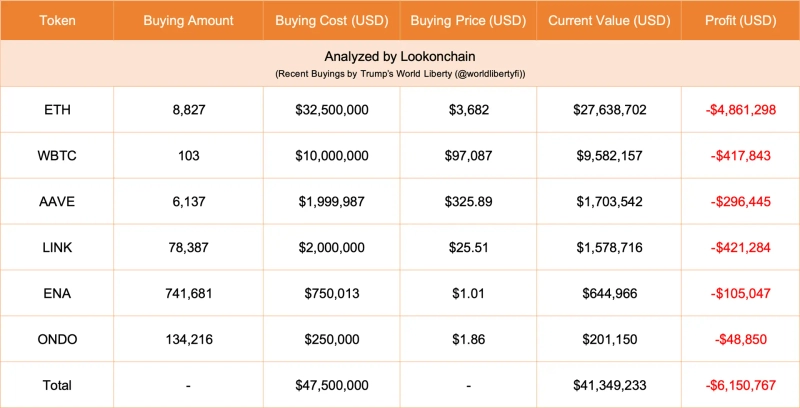Select the ONDO token cell

click(x=57, y=339)
